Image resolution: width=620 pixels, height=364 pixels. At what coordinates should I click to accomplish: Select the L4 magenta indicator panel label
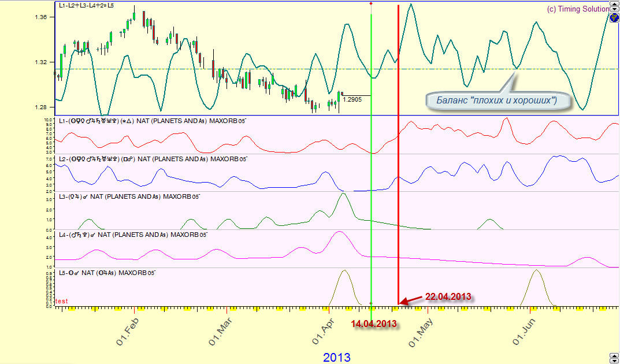(132, 235)
